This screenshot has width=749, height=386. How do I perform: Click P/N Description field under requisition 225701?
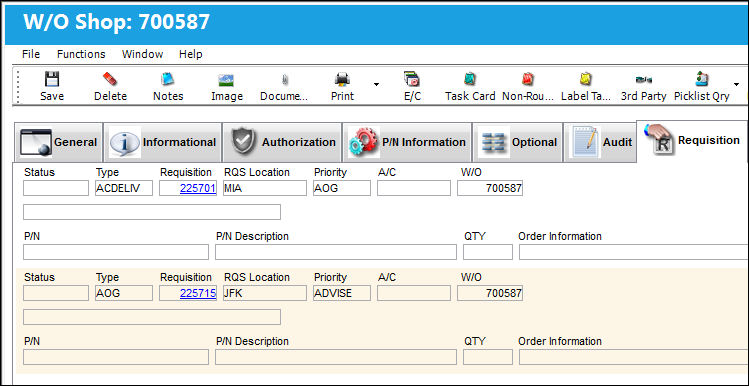[x=336, y=252]
